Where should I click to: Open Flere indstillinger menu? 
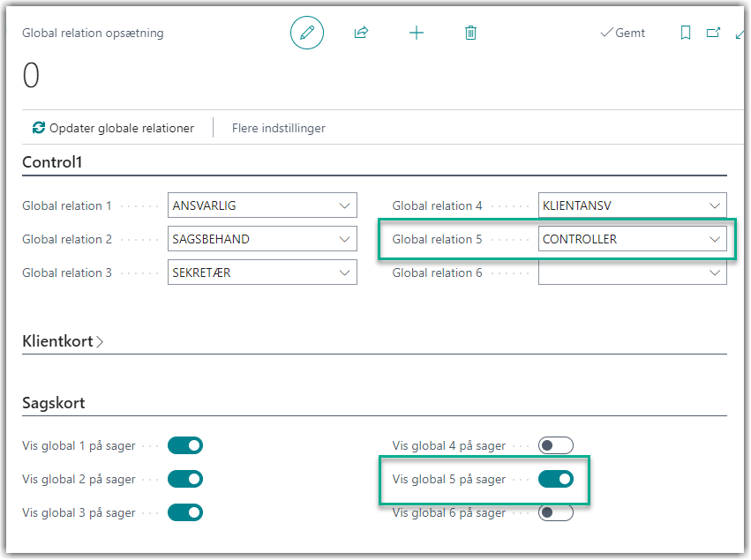(x=278, y=128)
